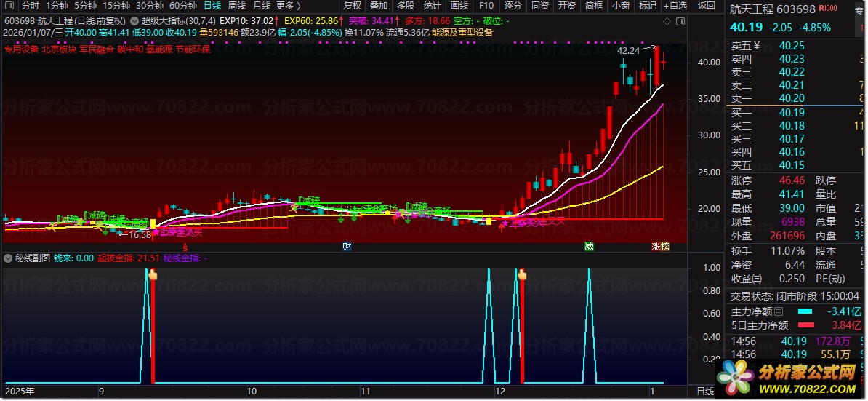Expand the 超级大指标 indicator dropdown arrow

click(134, 20)
